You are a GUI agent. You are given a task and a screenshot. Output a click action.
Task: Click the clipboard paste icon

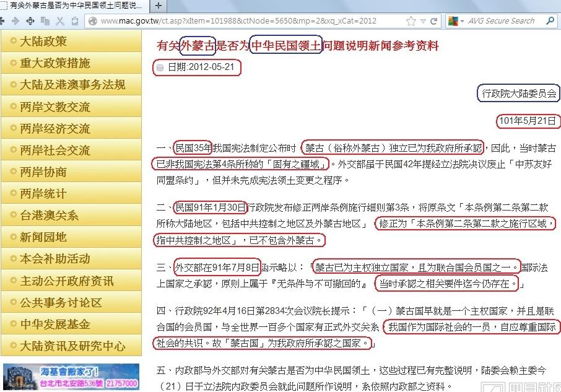(x=75, y=21)
